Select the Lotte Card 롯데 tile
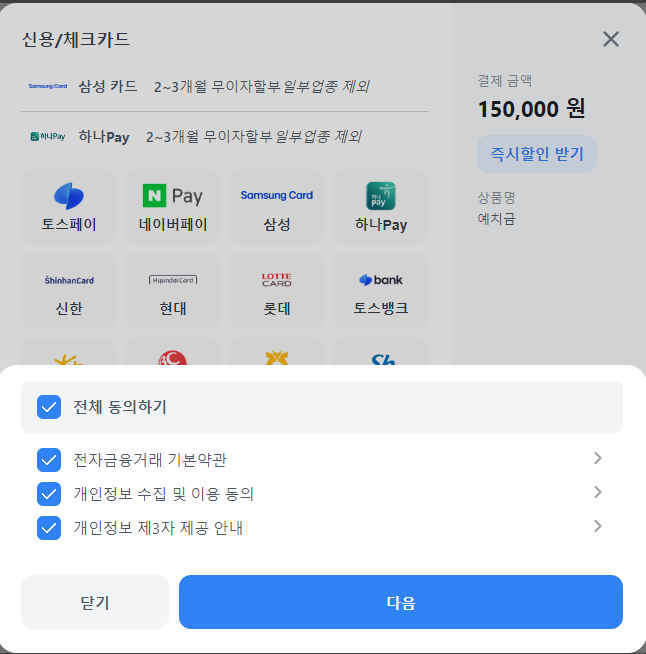 pos(276,291)
